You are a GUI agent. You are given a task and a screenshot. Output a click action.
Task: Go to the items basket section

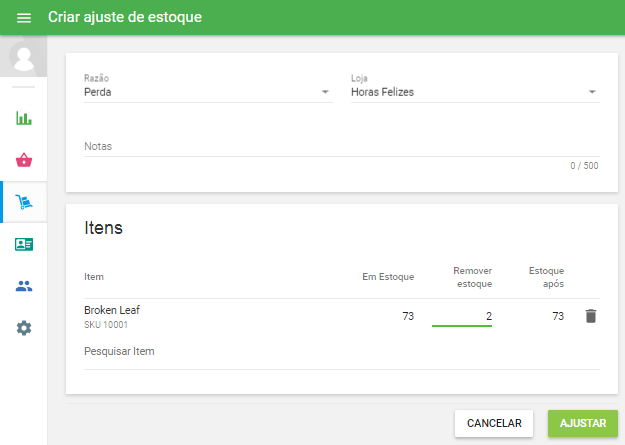pos(24,160)
